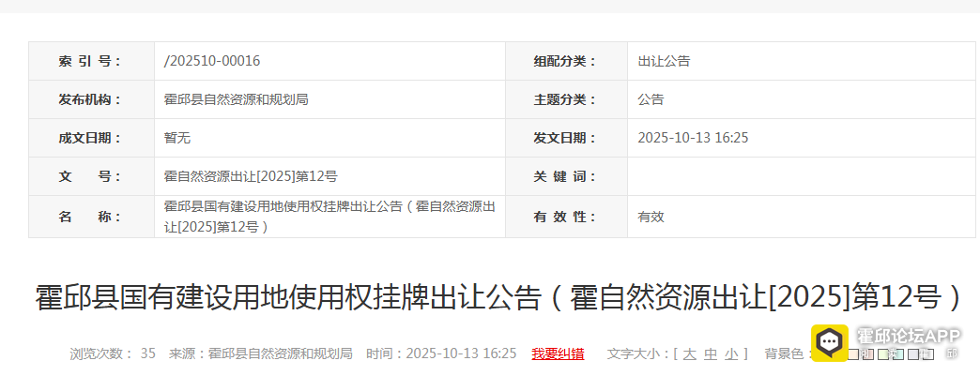Set font size to 小
The width and height of the screenshot is (980, 376).
click(731, 354)
